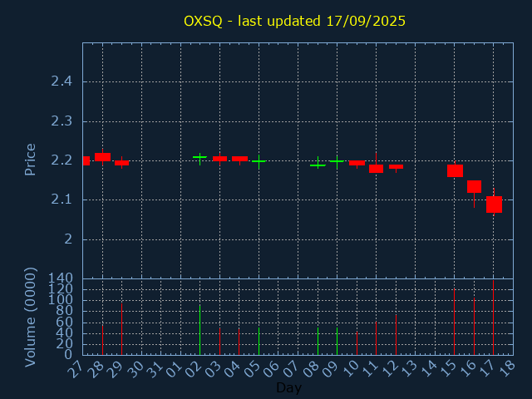The image size is (532, 399).
Task: Click the Volume (0000) axis title
Action: coord(30,318)
